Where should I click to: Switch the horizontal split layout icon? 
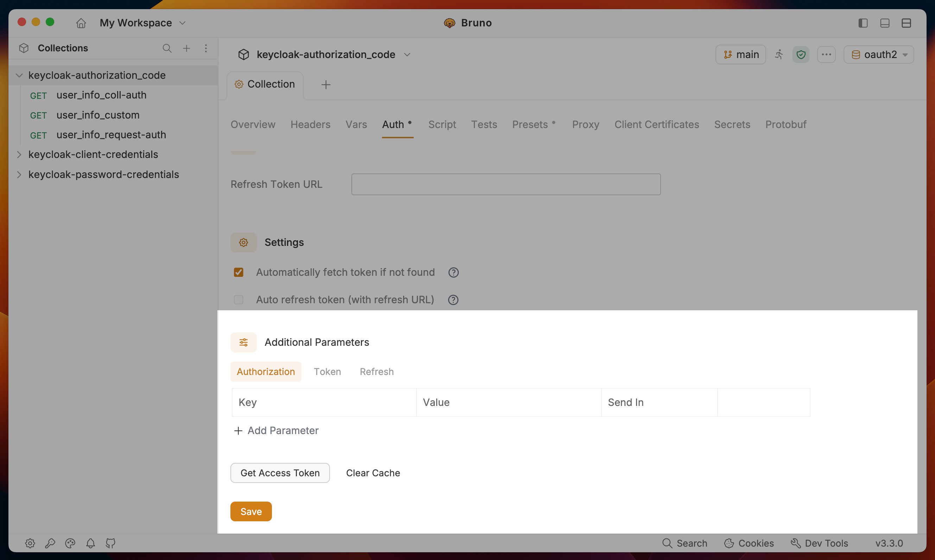[906, 23]
